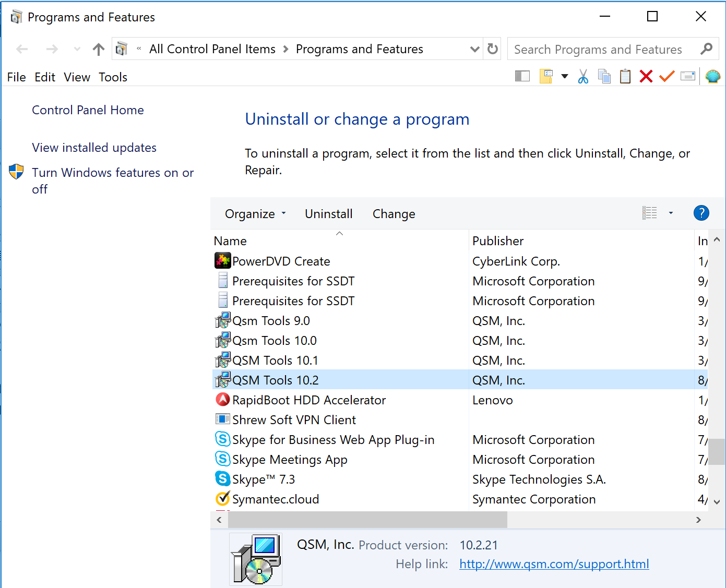Screen dimensions: 726x588
Task: Click the Shrew Soft VPN Client icon
Action: point(223,419)
